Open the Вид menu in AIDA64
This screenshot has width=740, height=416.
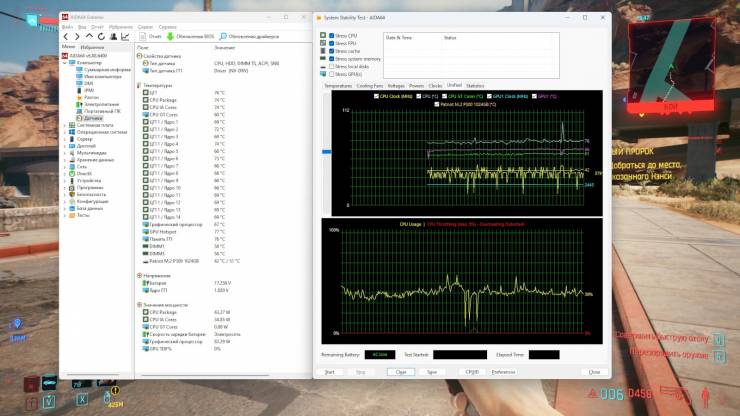coord(82,27)
